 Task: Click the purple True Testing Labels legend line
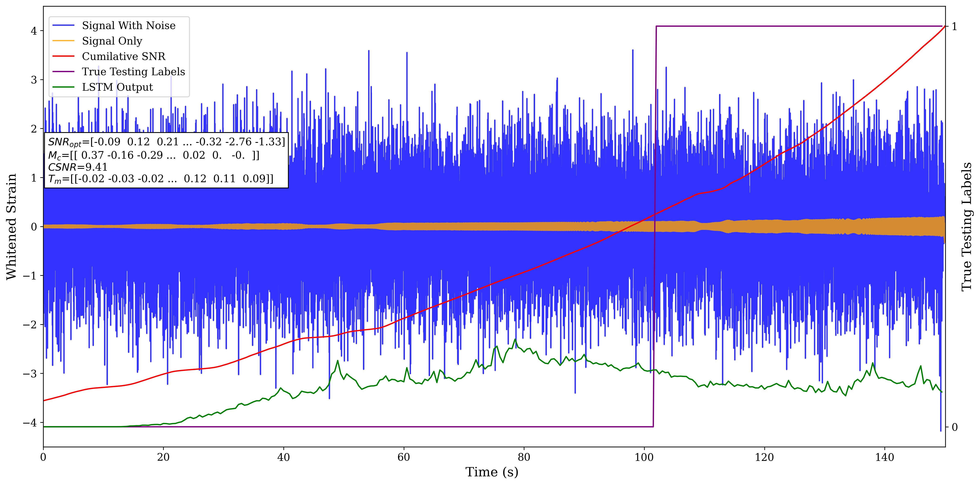(63, 72)
